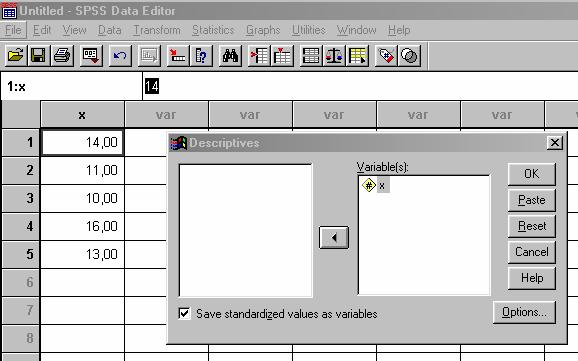Open the Transform menu
Viewport: 578px width, 361px height.
tap(157, 30)
